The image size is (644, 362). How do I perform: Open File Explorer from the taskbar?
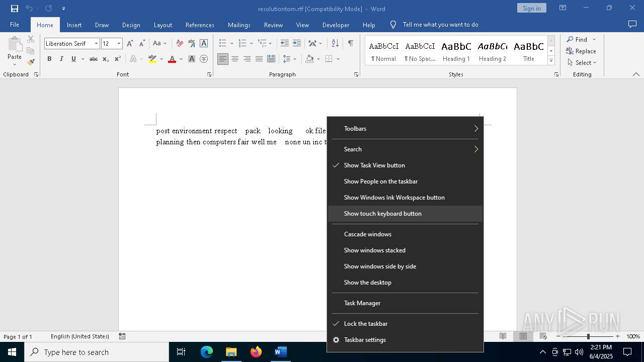pos(231,352)
